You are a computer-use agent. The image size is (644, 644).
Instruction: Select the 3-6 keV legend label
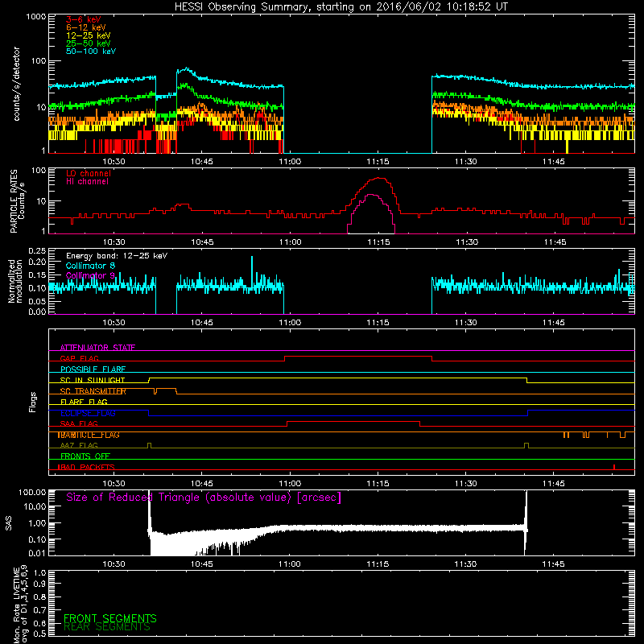coord(83,19)
